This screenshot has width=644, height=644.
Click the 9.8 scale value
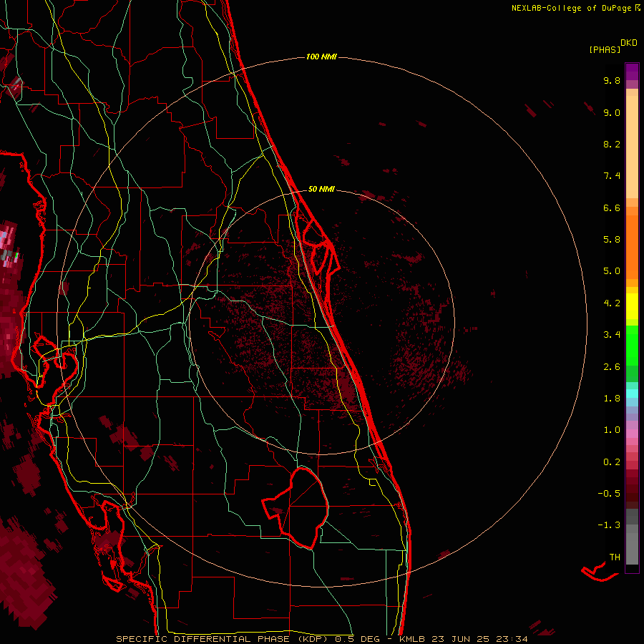[x=612, y=80]
